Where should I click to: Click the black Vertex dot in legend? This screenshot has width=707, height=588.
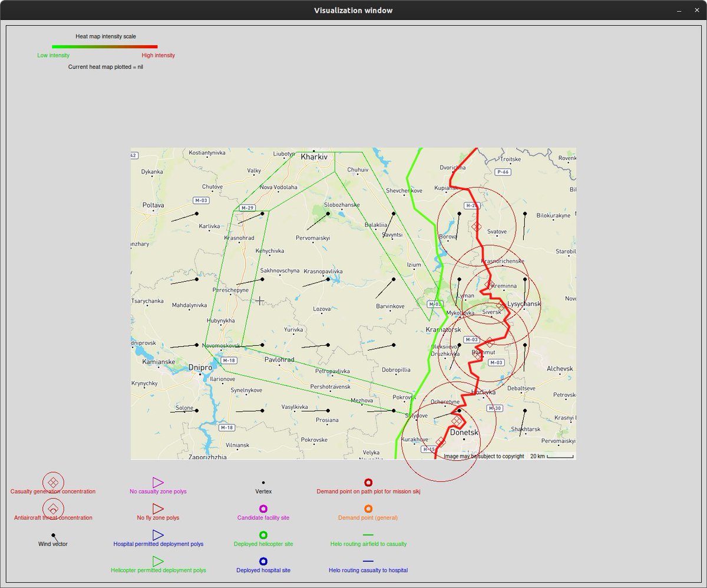click(263, 482)
